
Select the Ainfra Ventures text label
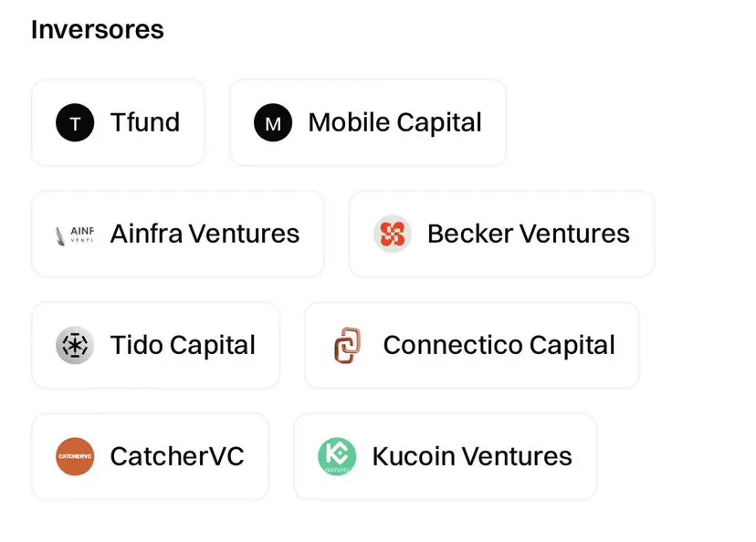coord(205,234)
